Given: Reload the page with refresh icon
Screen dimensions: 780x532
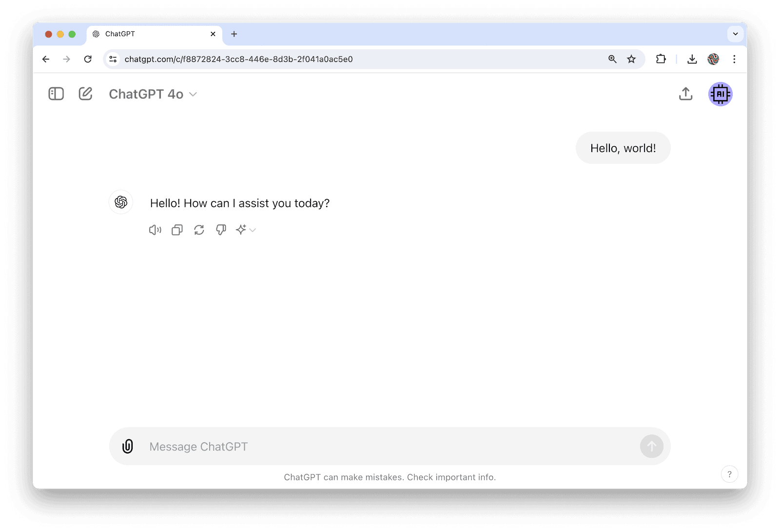Looking at the screenshot, I should [x=88, y=59].
